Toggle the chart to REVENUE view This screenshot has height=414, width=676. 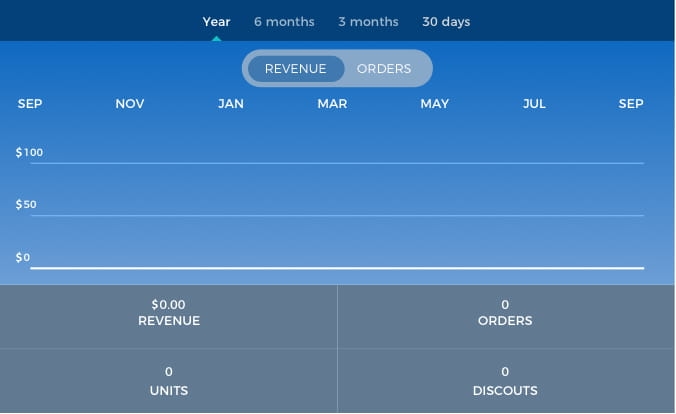pos(296,69)
